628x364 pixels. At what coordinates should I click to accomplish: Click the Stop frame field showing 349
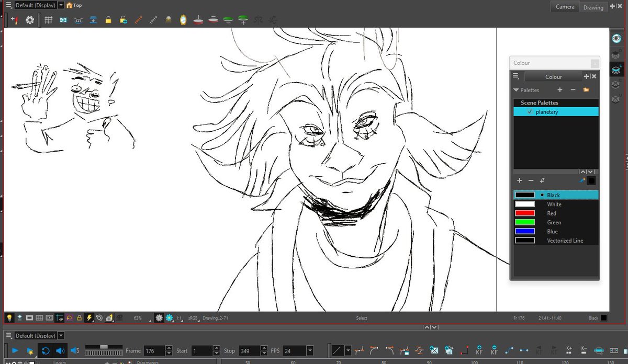pos(250,351)
